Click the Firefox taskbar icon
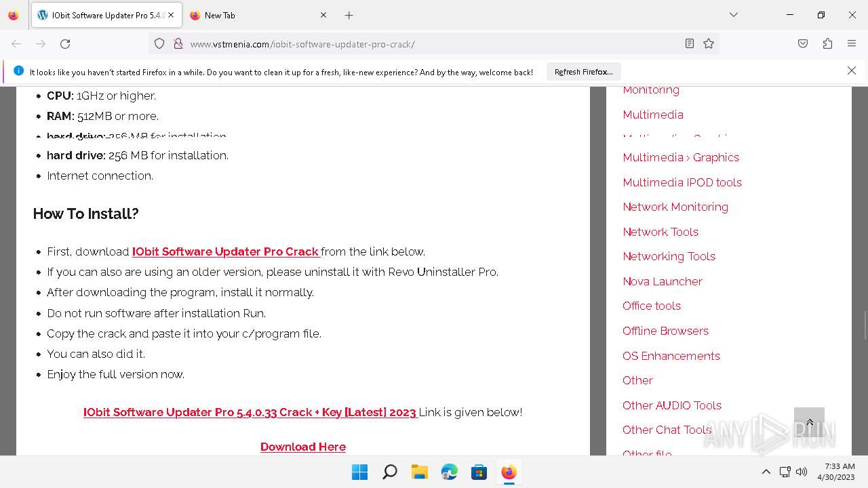The width and height of the screenshot is (868, 488). (509, 472)
